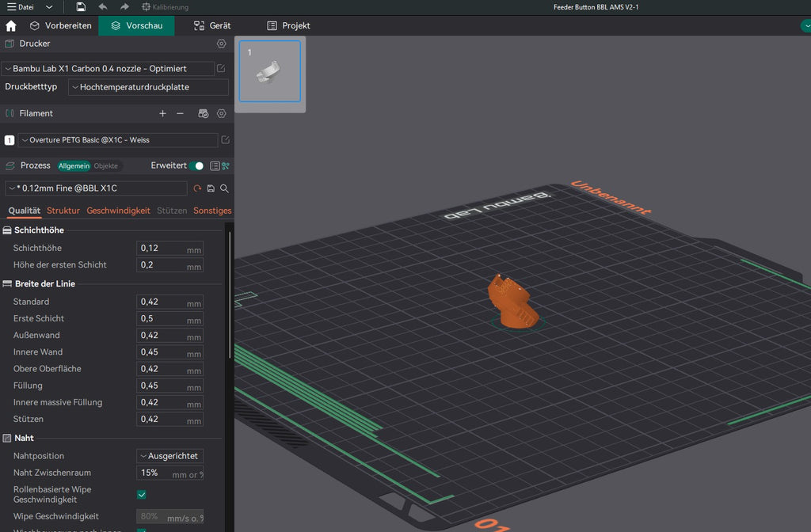811x532 pixels.
Task: Remove filament with minus icon
Action: point(180,113)
